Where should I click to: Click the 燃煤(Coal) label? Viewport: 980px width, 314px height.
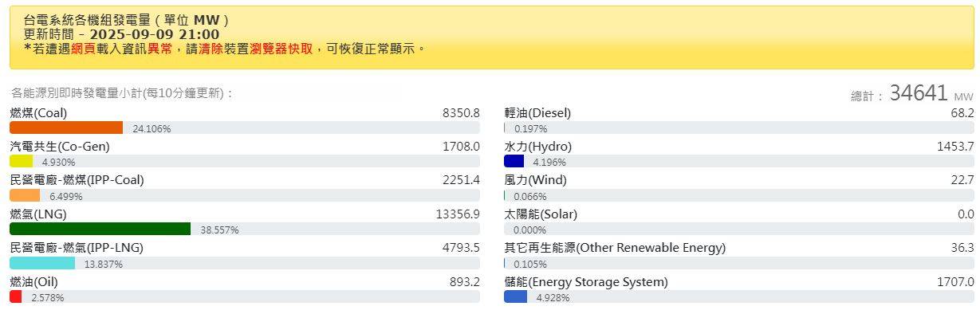pyautogui.click(x=38, y=113)
